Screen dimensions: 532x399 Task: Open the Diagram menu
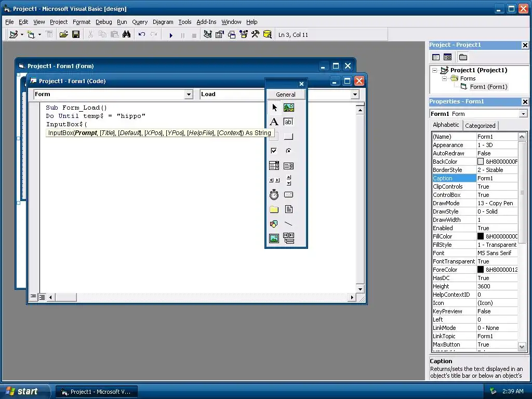[163, 22]
